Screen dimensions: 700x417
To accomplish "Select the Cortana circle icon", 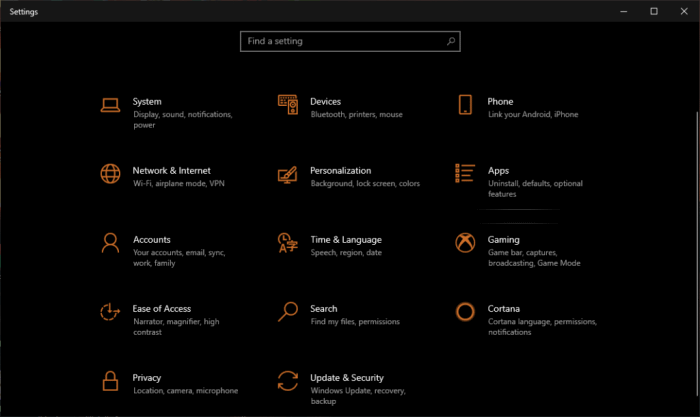I will pyautogui.click(x=465, y=312).
